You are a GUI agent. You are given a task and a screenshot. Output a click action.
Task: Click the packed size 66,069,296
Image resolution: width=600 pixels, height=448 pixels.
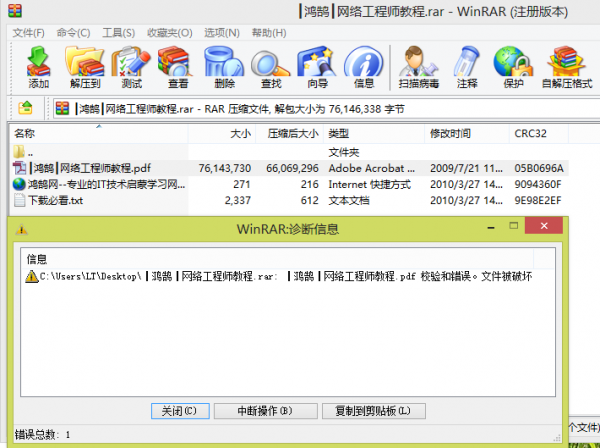coord(292,168)
